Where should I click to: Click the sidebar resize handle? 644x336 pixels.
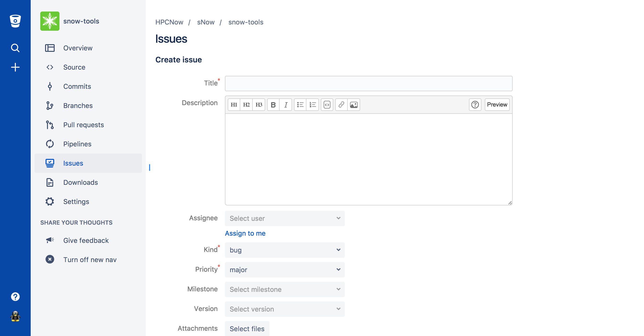[x=150, y=167]
